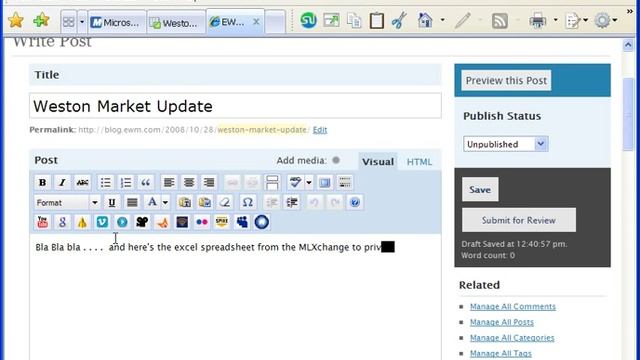
Task: Paste as plain text
Action: 184,202
